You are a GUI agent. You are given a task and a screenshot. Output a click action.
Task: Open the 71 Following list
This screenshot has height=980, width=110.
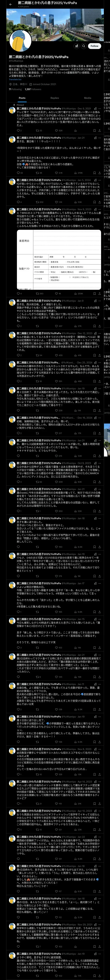coord(15,89)
